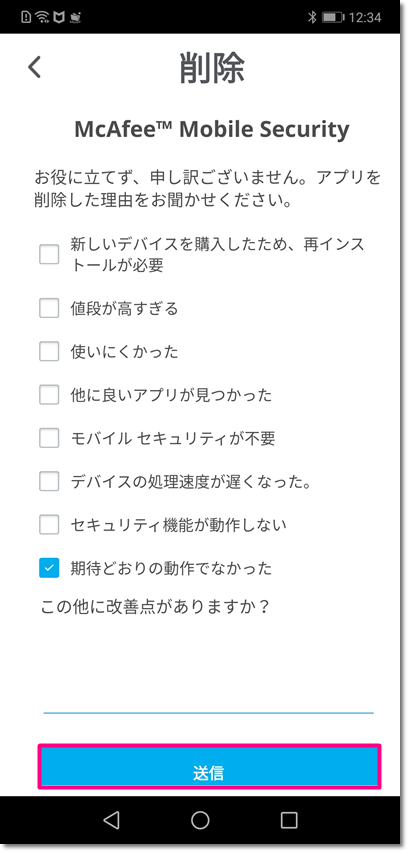408x852 pixels.
Task: Check the 他に良いアプリが見つかった checkbox
Action: click(49, 395)
